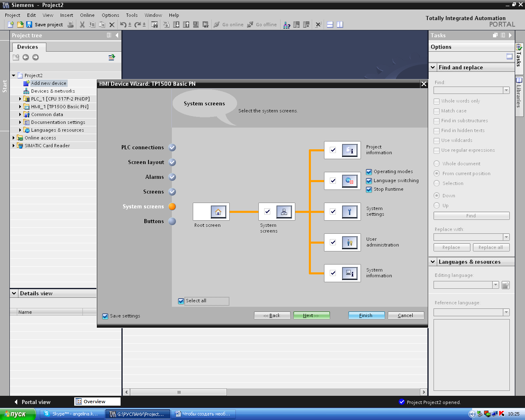Screen dimensions: 525x420
Task: Click the Paste toolbar icon
Action: click(102, 25)
